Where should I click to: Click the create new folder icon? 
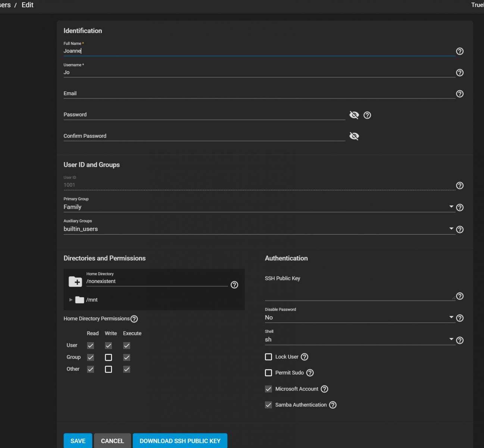[x=75, y=282]
